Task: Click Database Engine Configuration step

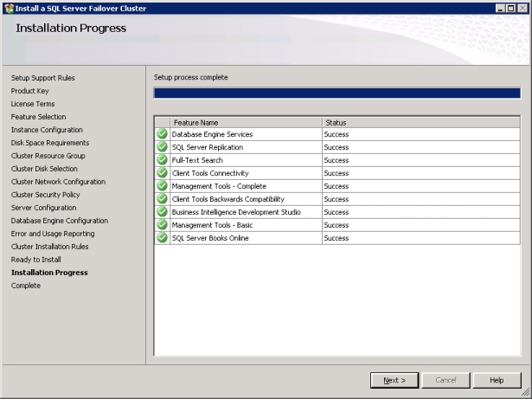Action: point(60,221)
